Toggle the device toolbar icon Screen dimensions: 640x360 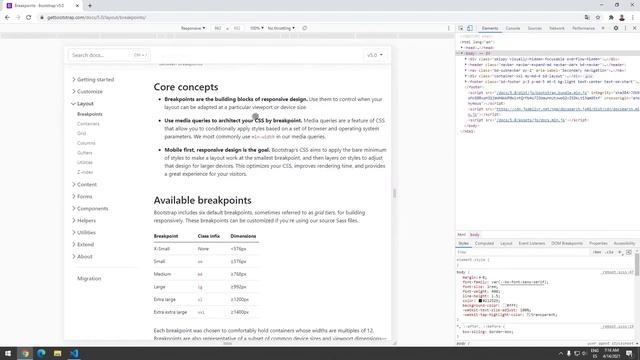click(x=470, y=28)
